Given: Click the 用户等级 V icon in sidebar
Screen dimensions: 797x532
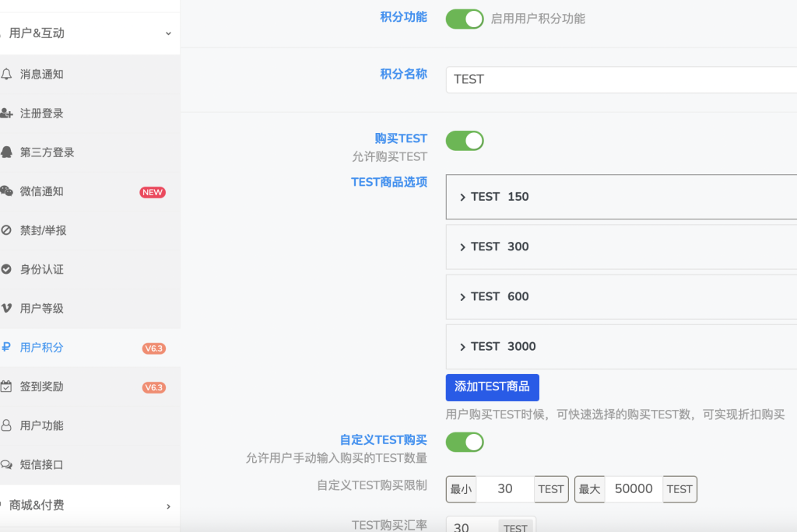Looking at the screenshot, I should point(9,308).
